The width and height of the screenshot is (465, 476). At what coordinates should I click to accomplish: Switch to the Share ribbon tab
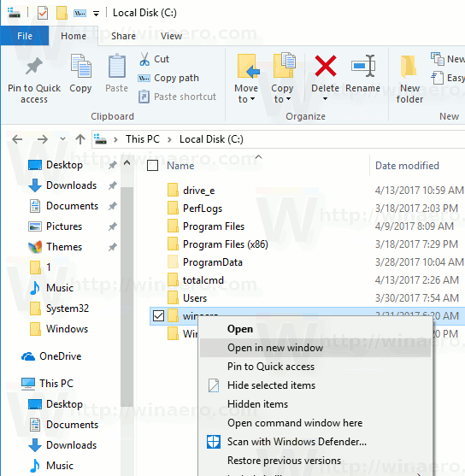tap(123, 36)
